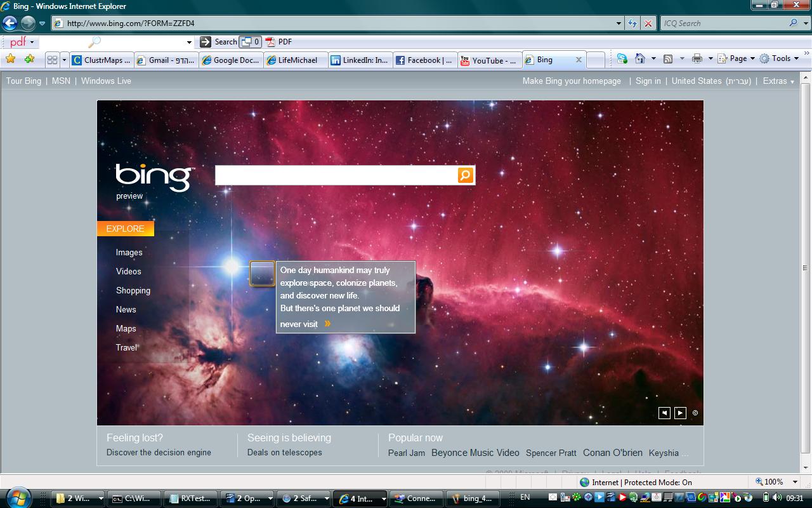
Task: Click the never visit arrow link
Action: click(x=327, y=323)
